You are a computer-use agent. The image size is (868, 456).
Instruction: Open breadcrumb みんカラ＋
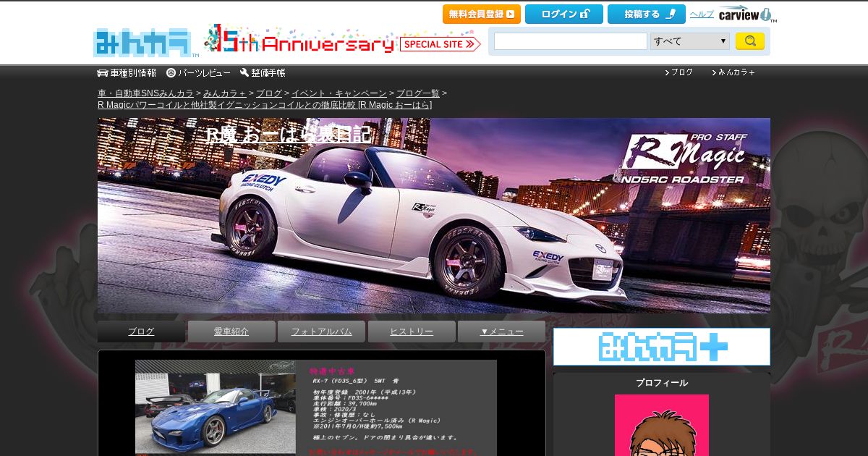[225, 93]
